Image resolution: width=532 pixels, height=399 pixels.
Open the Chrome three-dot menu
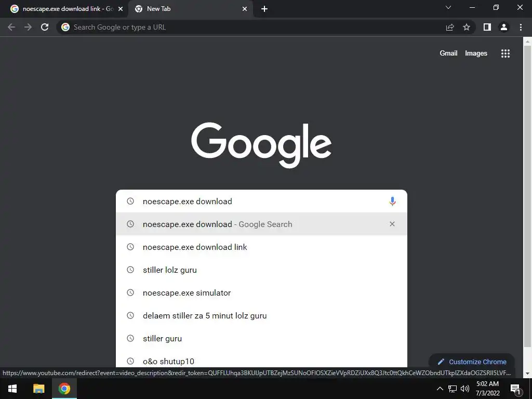(x=521, y=27)
